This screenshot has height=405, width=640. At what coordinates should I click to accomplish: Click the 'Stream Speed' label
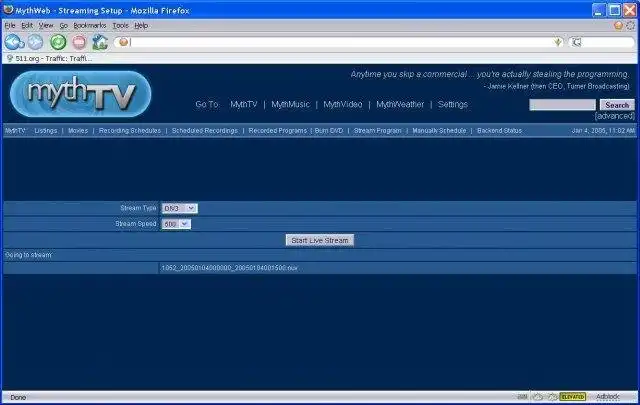(136, 224)
